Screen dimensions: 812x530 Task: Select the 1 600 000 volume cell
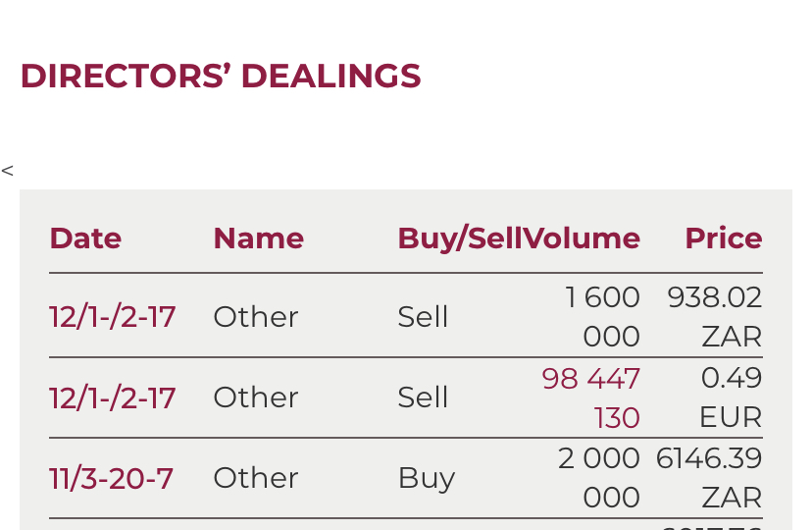click(x=602, y=316)
